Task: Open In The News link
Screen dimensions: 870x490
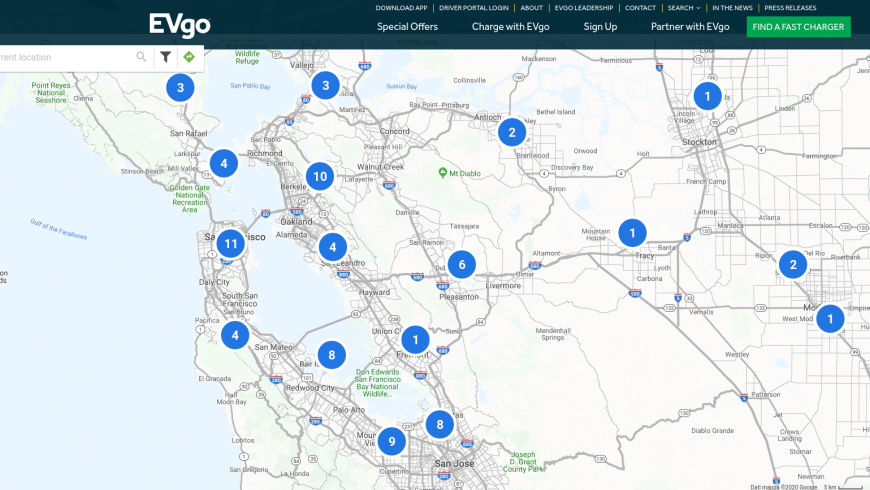Action: coord(732,8)
